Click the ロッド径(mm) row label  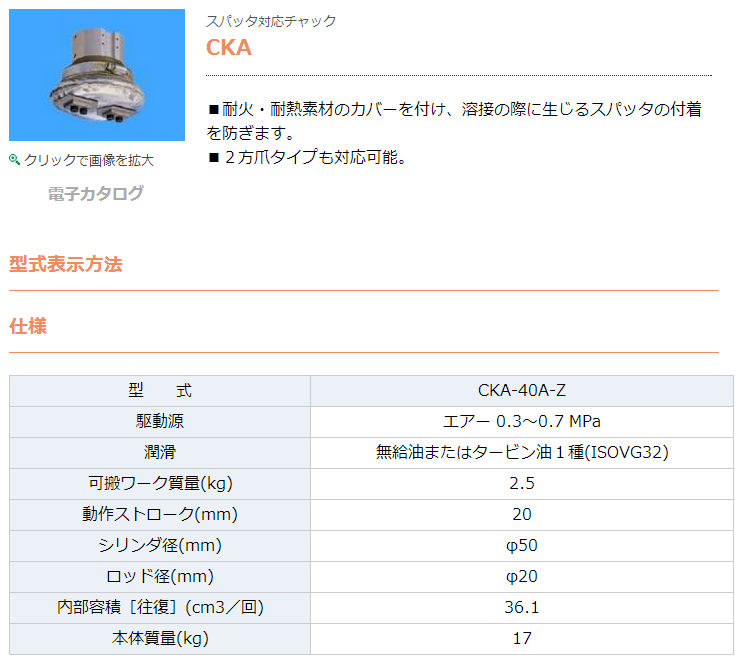point(160,576)
